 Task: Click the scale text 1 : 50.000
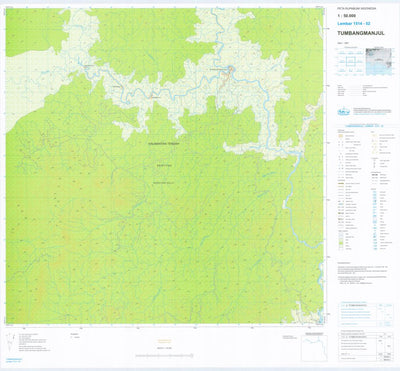[x=346, y=17]
